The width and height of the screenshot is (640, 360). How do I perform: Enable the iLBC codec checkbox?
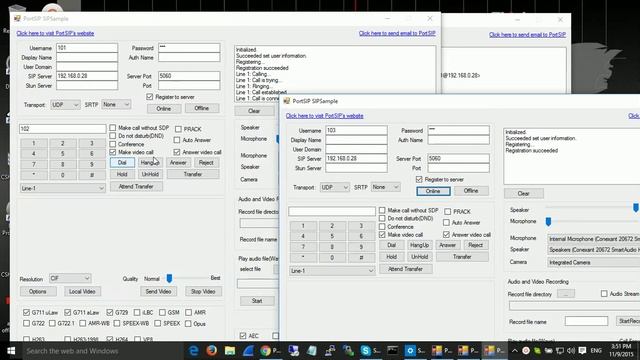click(137, 312)
